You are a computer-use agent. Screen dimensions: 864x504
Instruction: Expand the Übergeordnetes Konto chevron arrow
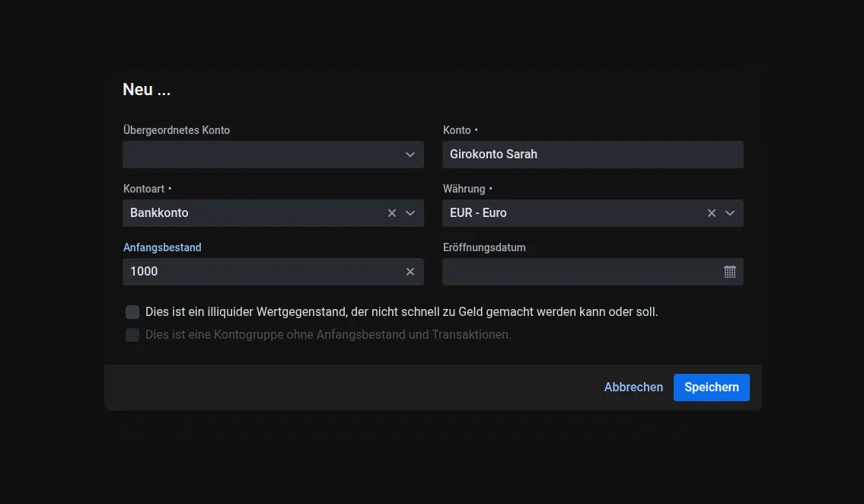410,155
